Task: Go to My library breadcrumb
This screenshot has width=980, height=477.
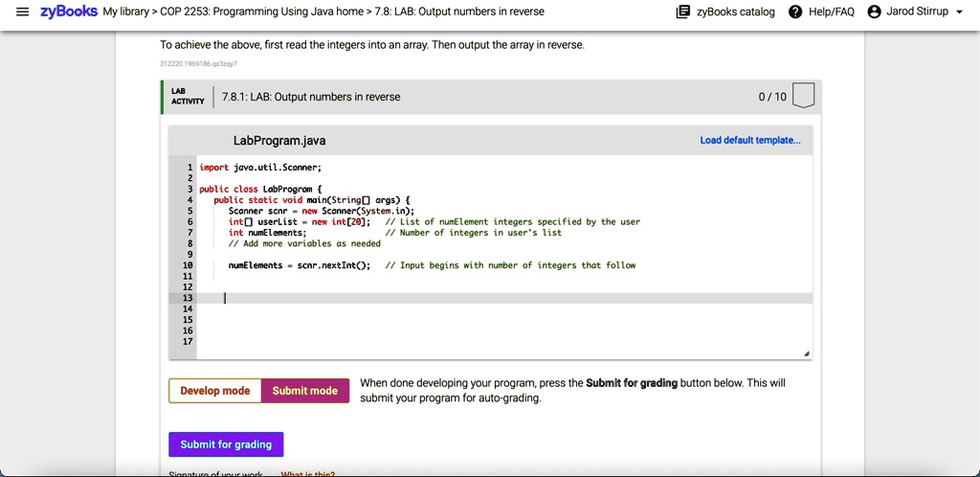Action: coord(126,11)
